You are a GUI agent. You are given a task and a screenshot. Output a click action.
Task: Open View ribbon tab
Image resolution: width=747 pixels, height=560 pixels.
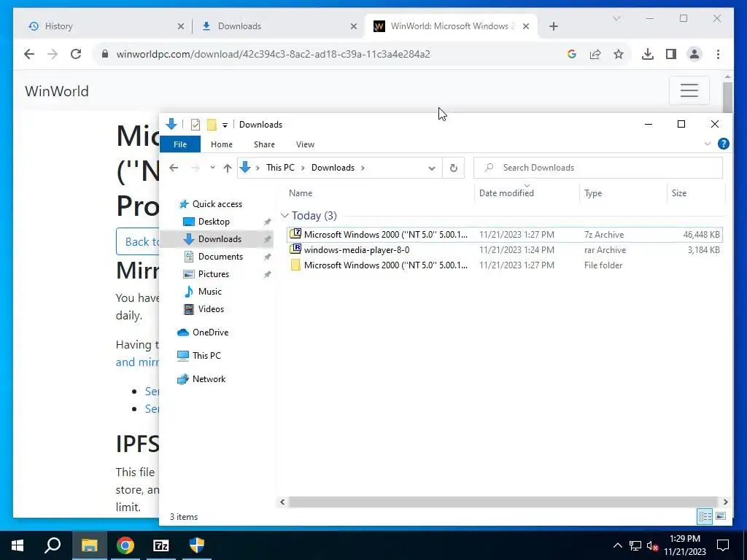point(305,144)
